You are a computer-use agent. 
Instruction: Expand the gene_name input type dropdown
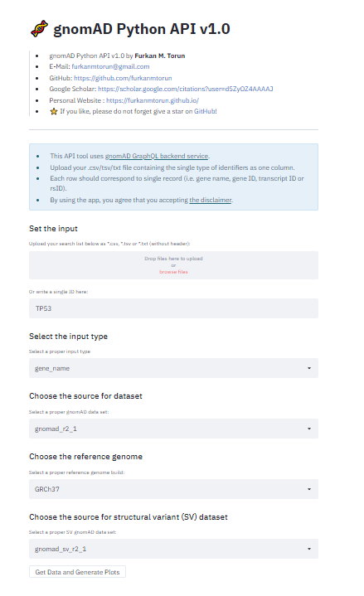pyautogui.click(x=173, y=368)
